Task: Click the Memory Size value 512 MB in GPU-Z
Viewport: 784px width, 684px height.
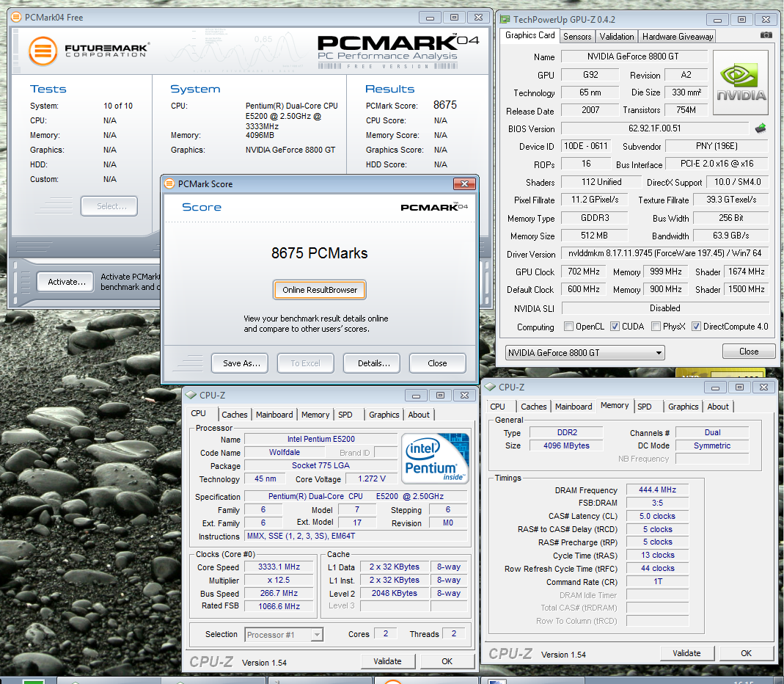Action: (595, 235)
